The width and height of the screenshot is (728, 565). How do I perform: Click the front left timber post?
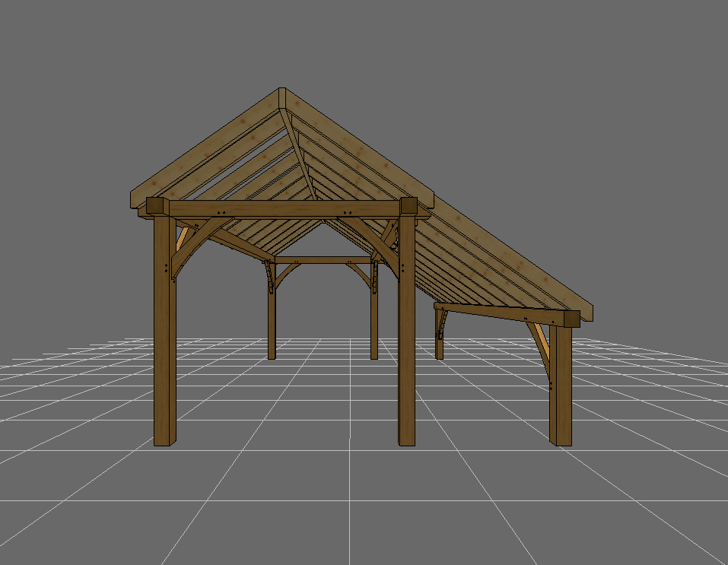(165, 342)
